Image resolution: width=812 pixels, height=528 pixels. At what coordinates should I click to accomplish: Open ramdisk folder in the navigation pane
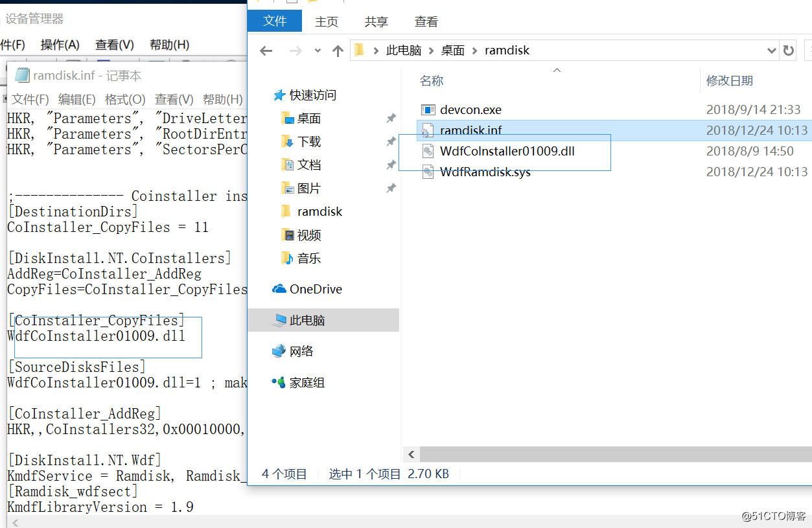pos(319,212)
